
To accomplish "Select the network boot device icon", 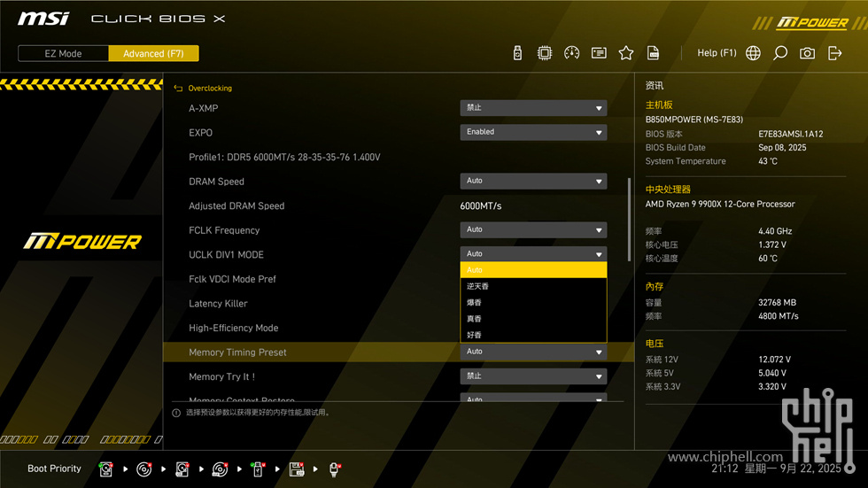I will 335,469.
